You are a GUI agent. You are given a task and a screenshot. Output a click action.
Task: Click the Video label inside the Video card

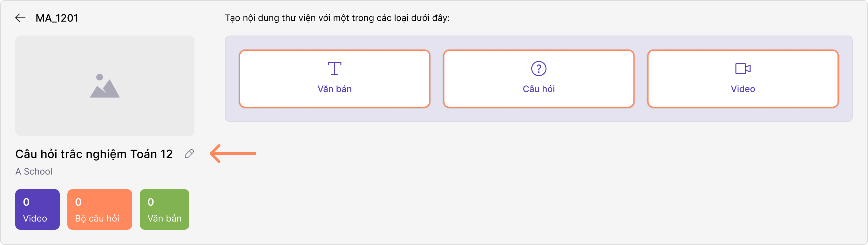coord(743,89)
